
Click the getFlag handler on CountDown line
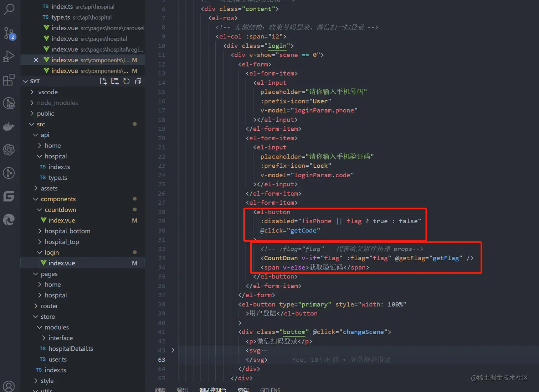coord(446,258)
